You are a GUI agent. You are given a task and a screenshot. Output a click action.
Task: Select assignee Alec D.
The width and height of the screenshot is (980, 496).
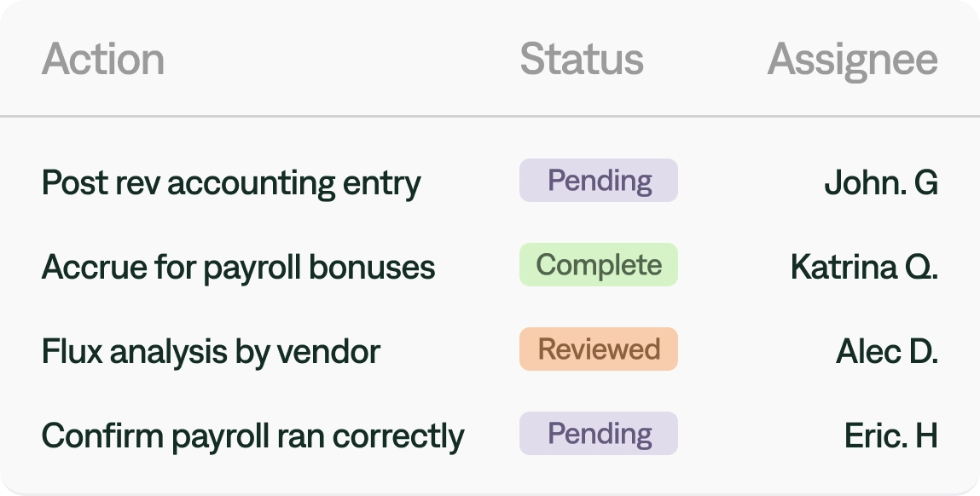click(887, 351)
